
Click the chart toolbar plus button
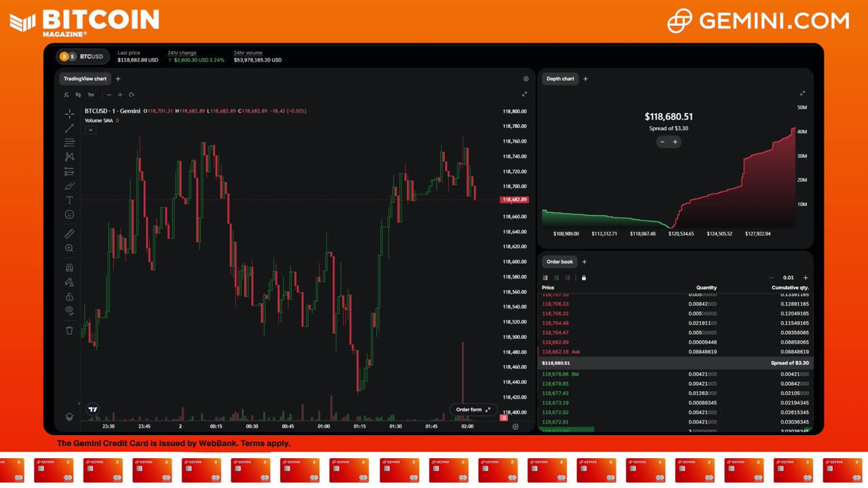pos(120,95)
